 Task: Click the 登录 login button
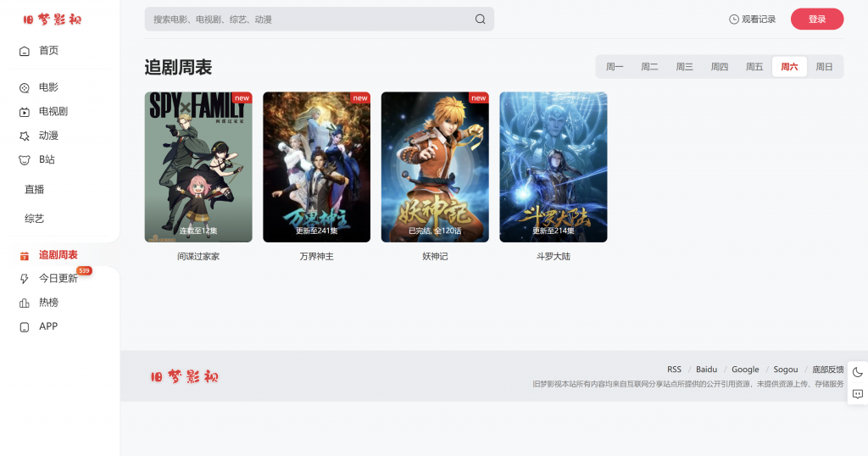[x=817, y=19]
